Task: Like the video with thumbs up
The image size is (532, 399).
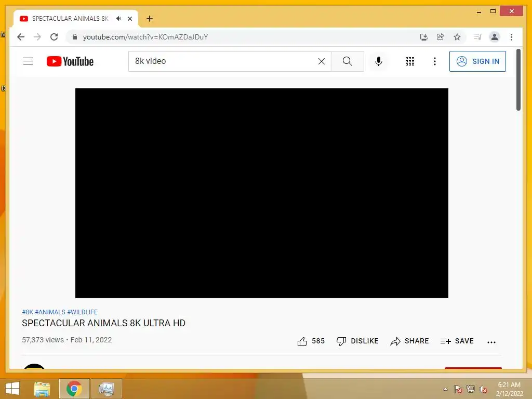Action: pyautogui.click(x=302, y=341)
